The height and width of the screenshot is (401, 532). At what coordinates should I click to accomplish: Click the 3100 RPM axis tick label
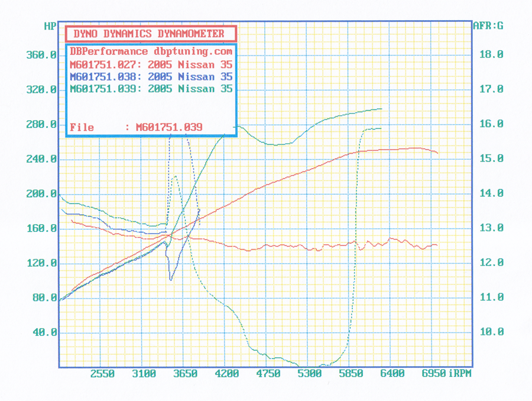click(x=144, y=374)
